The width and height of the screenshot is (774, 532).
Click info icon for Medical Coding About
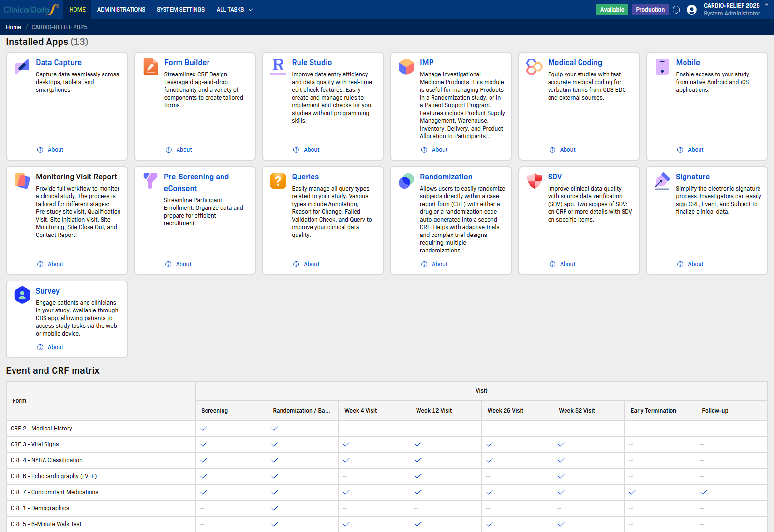[552, 150]
